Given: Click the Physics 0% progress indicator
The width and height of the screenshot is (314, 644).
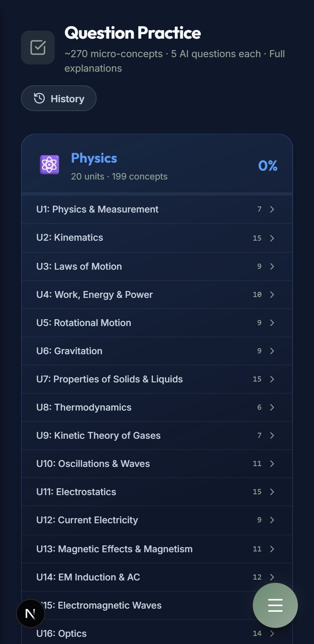Looking at the screenshot, I should 268,165.
